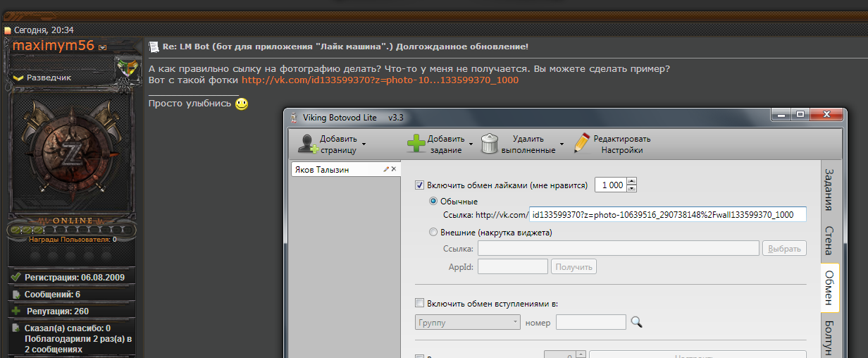Click the green plus Add Task icon

click(416, 144)
